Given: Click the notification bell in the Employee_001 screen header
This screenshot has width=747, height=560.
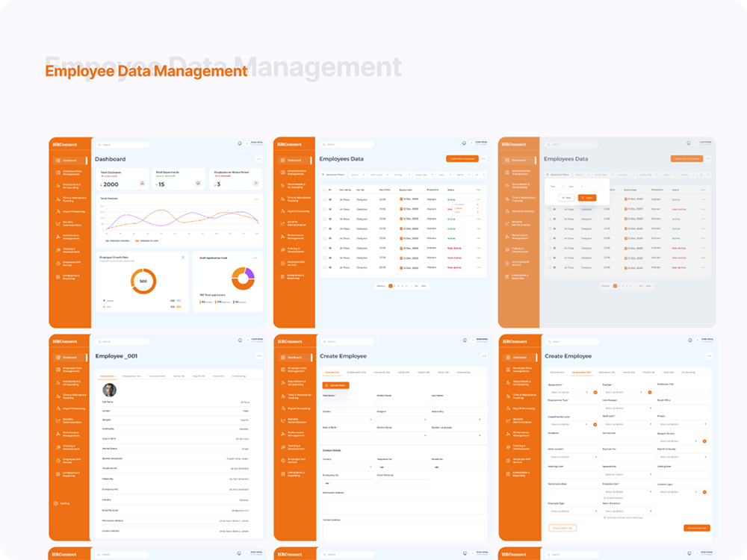Looking at the screenshot, I should point(240,340).
